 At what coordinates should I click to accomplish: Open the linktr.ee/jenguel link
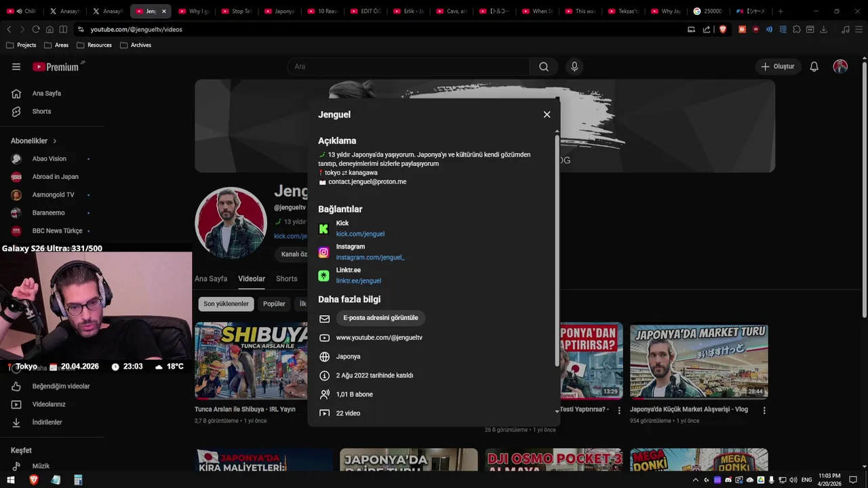click(x=359, y=281)
